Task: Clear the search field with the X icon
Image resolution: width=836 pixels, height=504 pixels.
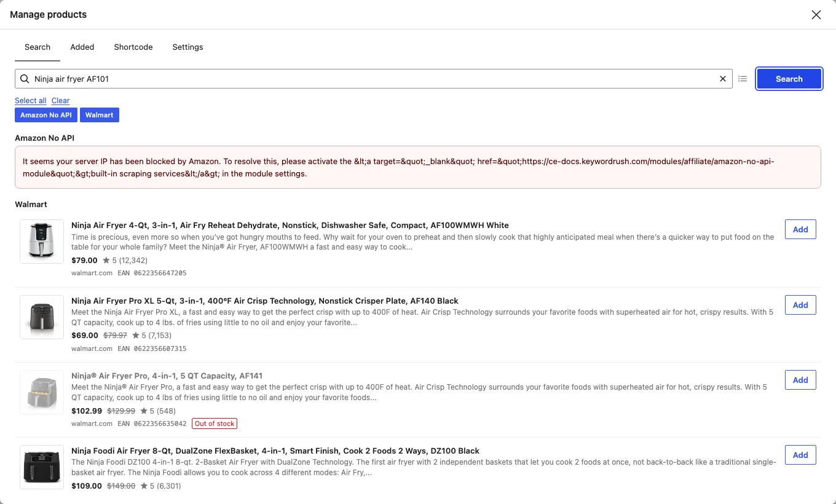Action: [723, 79]
